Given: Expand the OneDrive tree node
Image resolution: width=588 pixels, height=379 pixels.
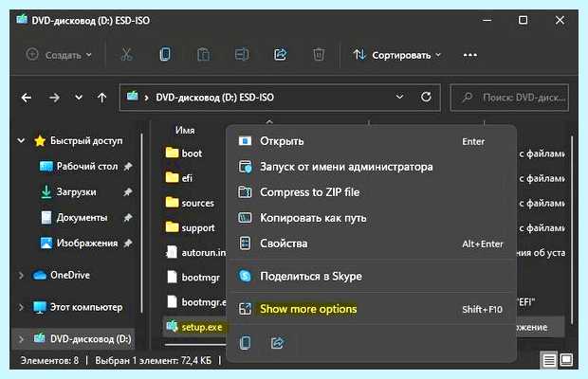Looking at the screenshot, I should (22, 276).
